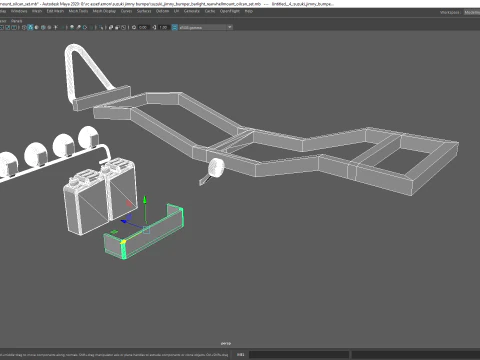Screen dimensions: 480x360
Task: Select the round light near the chassis
Action: click(216, 168)
